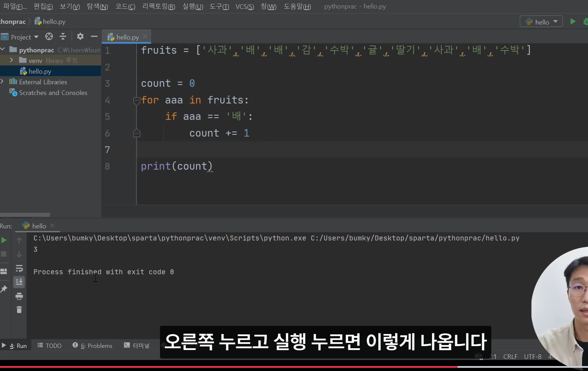The height and width of the screenshot is (371, 588).
Task: Open the 실행(U) menu
Action: click(193, 6)
